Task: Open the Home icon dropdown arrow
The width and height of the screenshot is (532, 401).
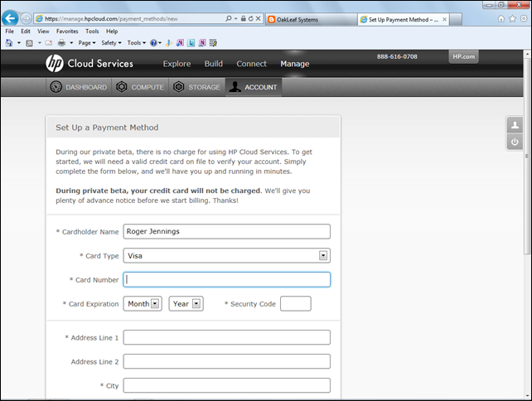Action: [x=19, y=43]
